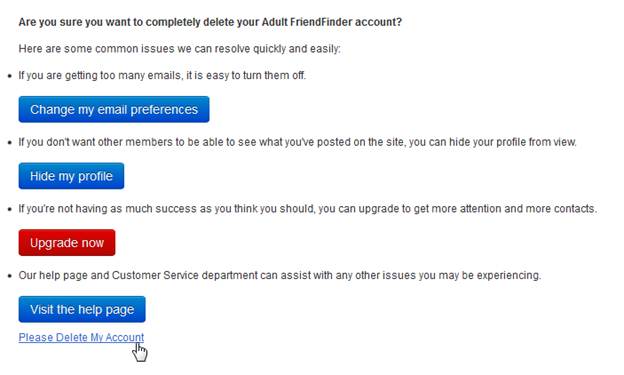Choose the red Upgrade now button

point(67,242)
